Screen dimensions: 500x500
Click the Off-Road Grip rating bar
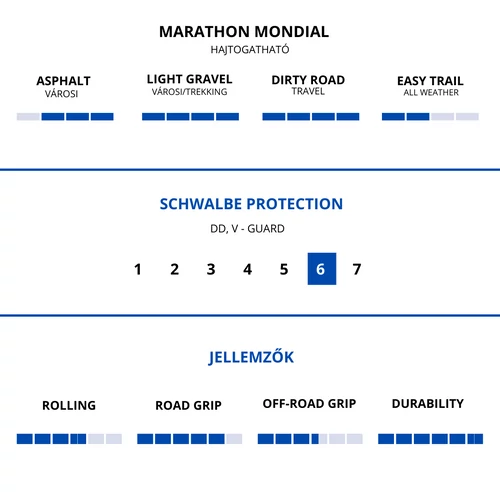pyautogui.click(x=310, y=439)
